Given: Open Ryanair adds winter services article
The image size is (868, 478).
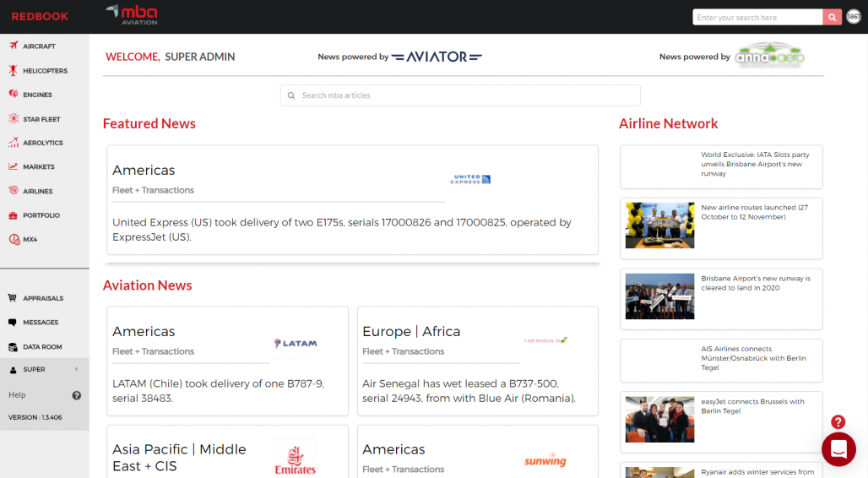Looking at the screenshot, I should coord(721,470).
